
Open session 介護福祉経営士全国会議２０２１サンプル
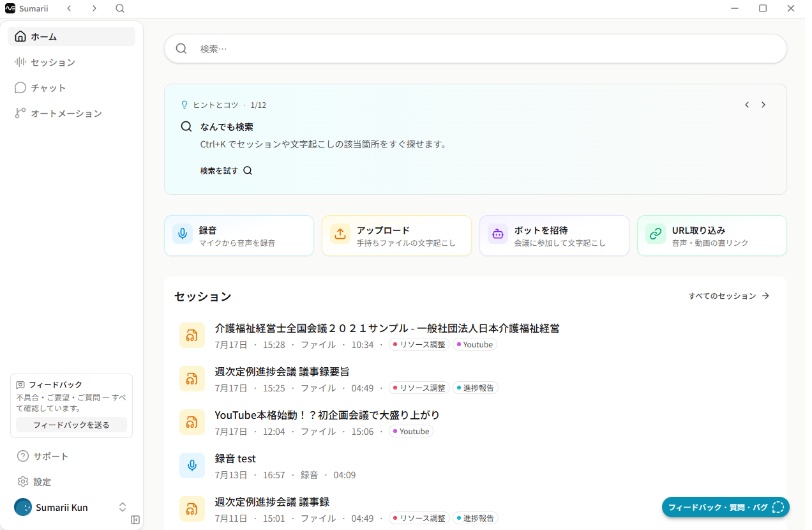[x=476, y=336]
